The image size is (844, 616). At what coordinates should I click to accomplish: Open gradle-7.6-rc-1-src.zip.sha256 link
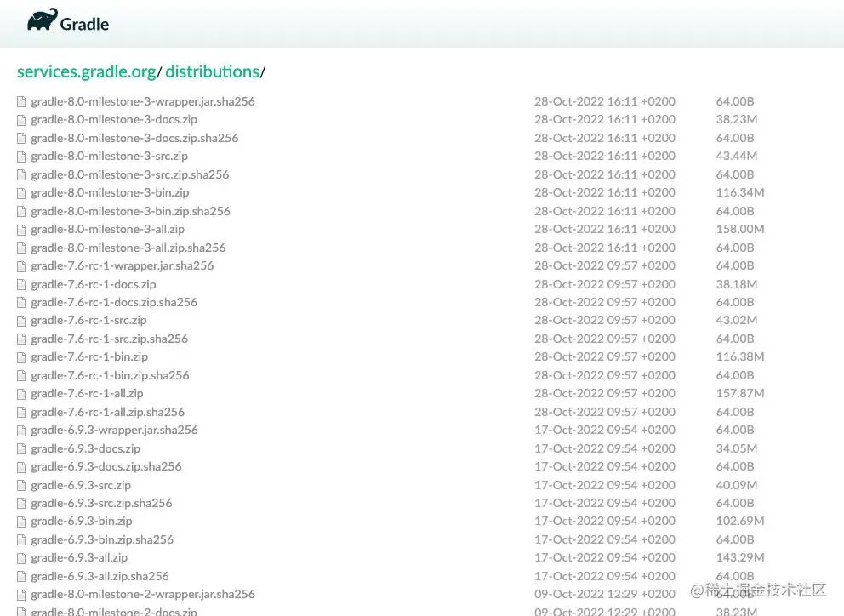click(109, 339)
